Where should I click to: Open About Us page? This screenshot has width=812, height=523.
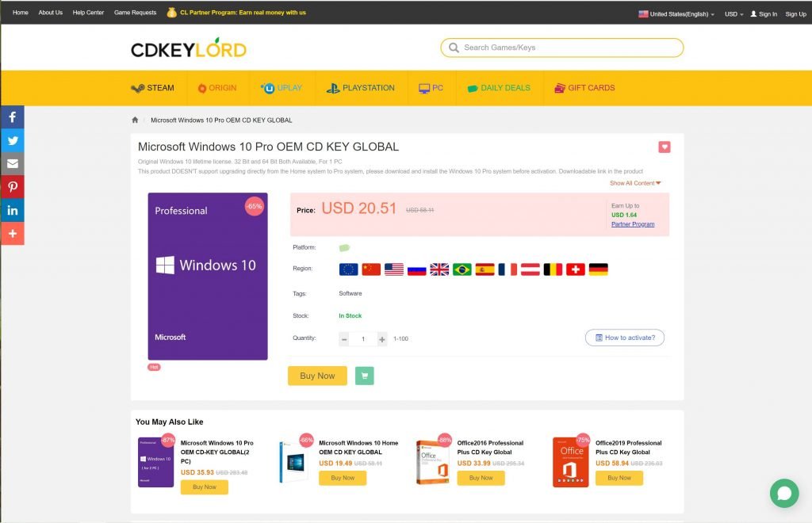click(x=50, y=13)
